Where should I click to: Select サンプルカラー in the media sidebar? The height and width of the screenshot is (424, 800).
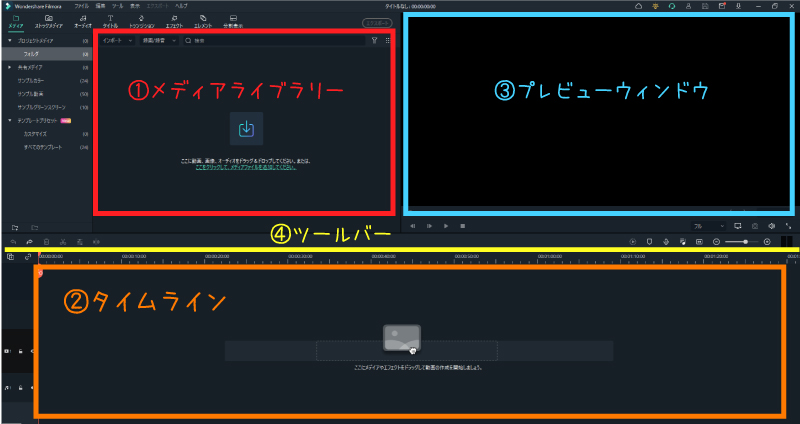click(x=34, y=79)
